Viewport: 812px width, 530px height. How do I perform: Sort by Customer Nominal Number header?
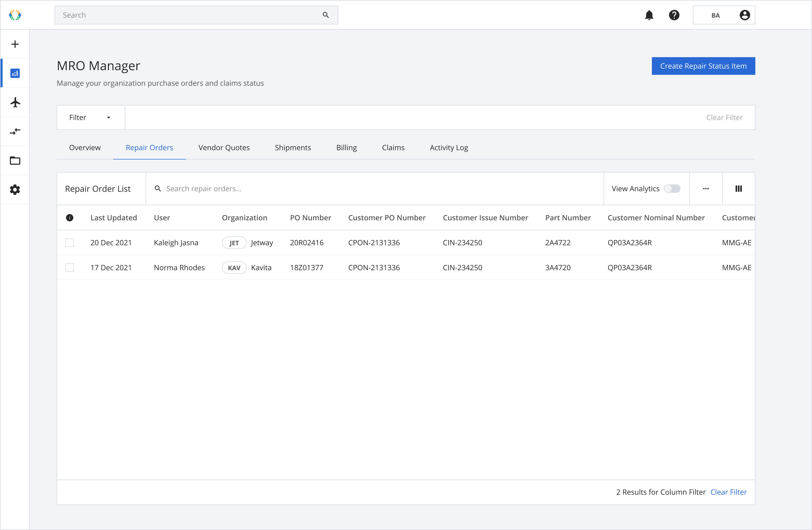click(656, 218)
